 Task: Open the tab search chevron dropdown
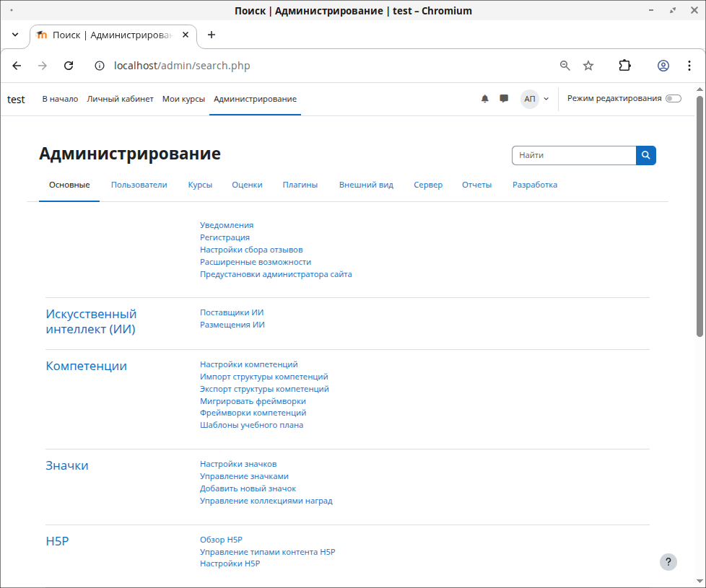[x=15, y=35]
